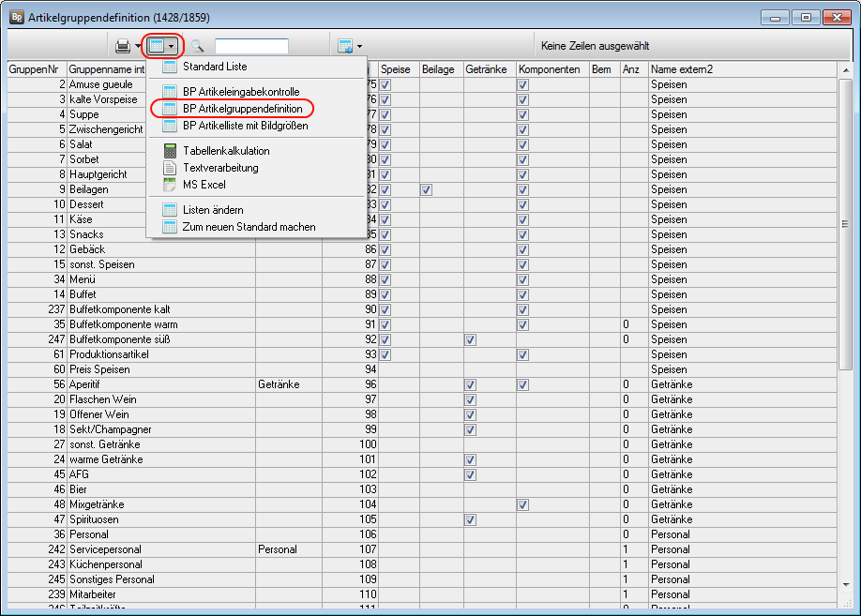Toggle Getränke checkbox for Aperitif row
Screen dimensions: 861x616
(471, 384)
